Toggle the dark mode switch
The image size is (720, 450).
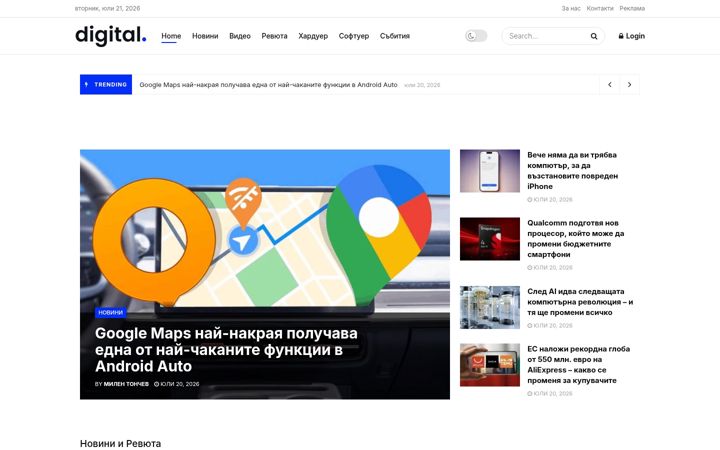pos(476,36)
